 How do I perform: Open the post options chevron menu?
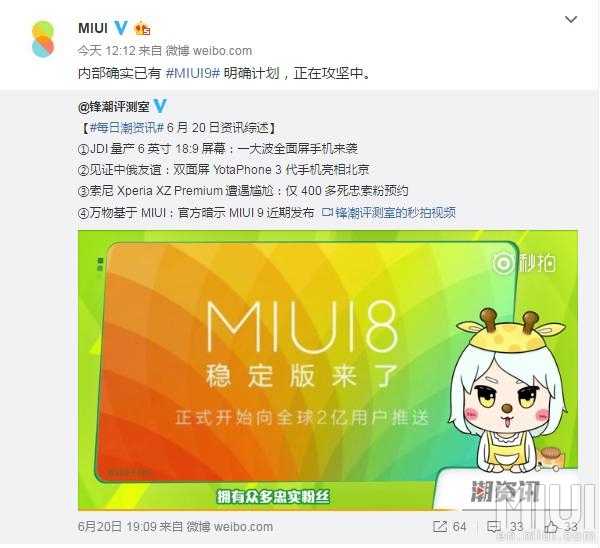571,19
